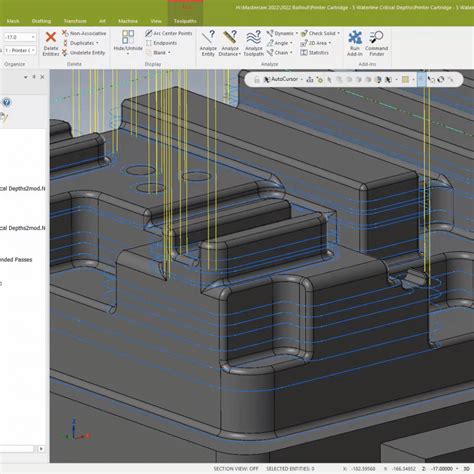Viewport: 474px width, 474px height.
Task: Click the Run Add-In icon
Action: click(355, 37)
